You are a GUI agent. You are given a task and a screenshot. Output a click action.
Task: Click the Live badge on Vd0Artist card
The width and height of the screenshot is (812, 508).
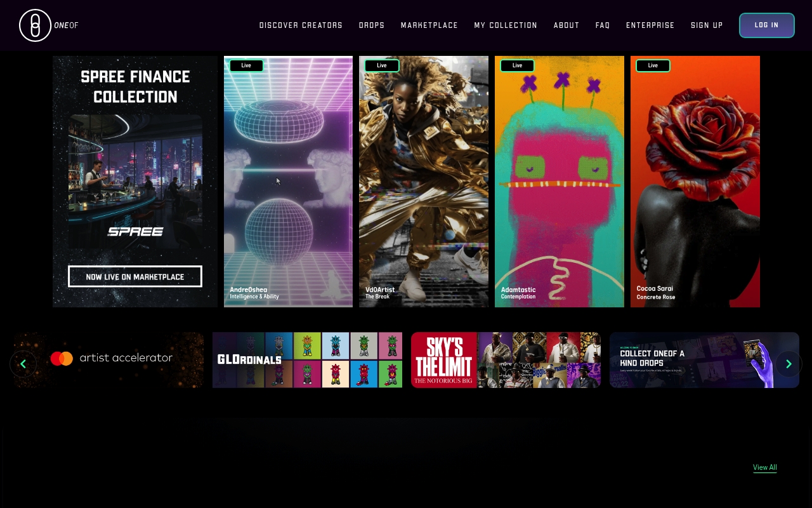[x=382, y=65]
